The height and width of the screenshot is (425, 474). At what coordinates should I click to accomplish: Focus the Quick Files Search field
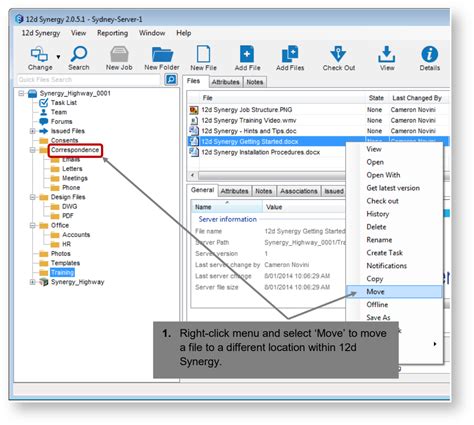pos(89,80)
